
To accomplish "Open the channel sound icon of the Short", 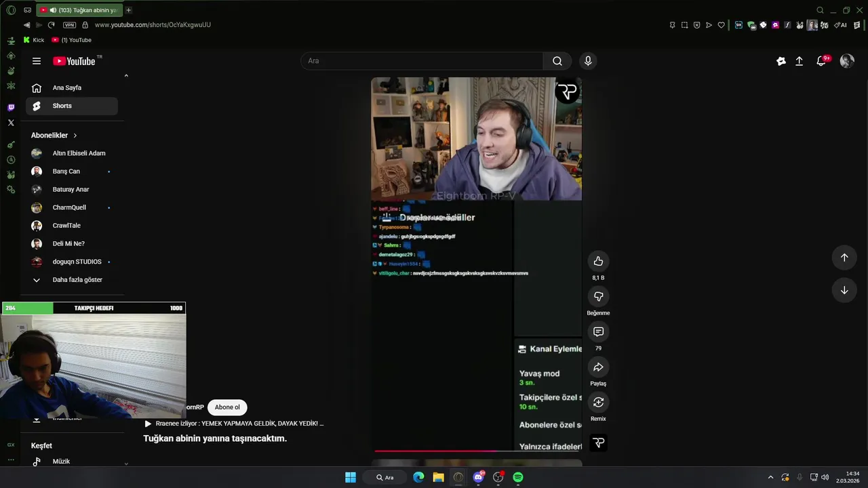I will coord(598,443).
